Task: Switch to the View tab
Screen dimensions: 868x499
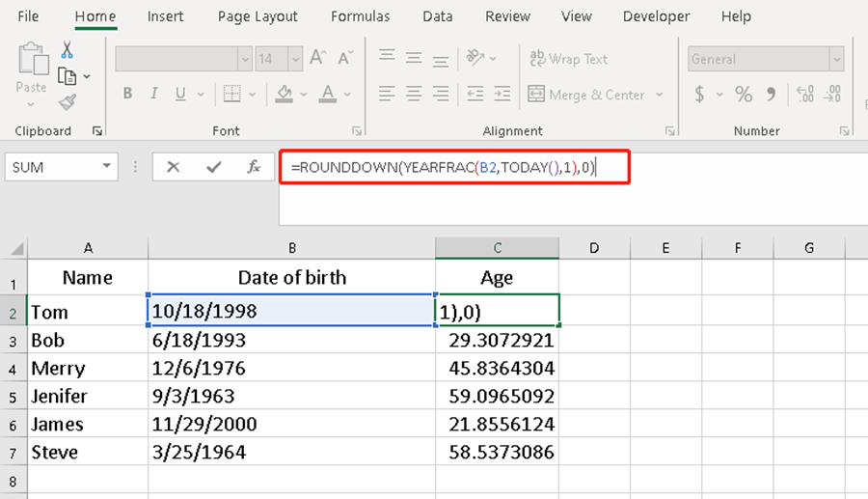Action: tap(577, 16)
